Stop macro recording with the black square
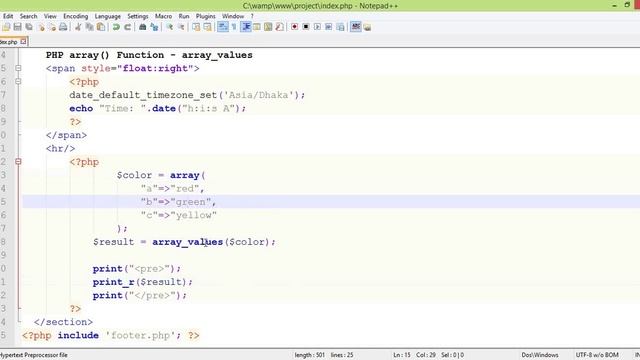The width and height of the screenshot is (640, 360). point(306,27)
